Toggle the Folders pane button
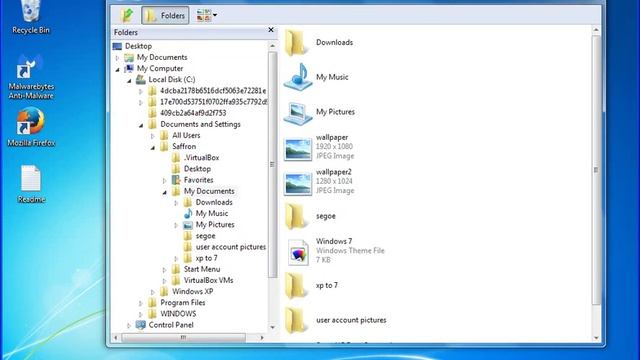The width and height of the screenshot is (640, 360). (165, 16)
